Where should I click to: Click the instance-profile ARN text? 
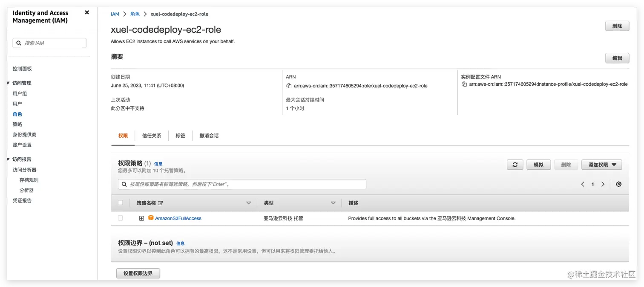(x=548, y=84)
